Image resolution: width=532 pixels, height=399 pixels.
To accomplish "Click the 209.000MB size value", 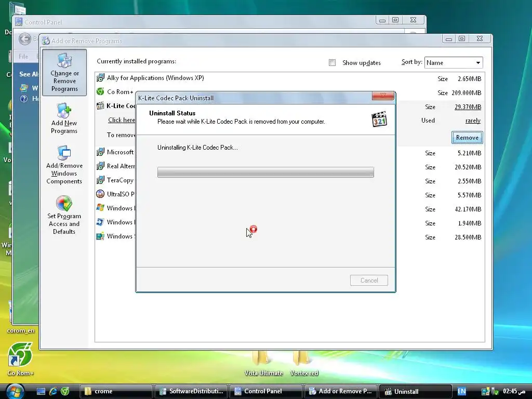I will click(x=467, y=92).
